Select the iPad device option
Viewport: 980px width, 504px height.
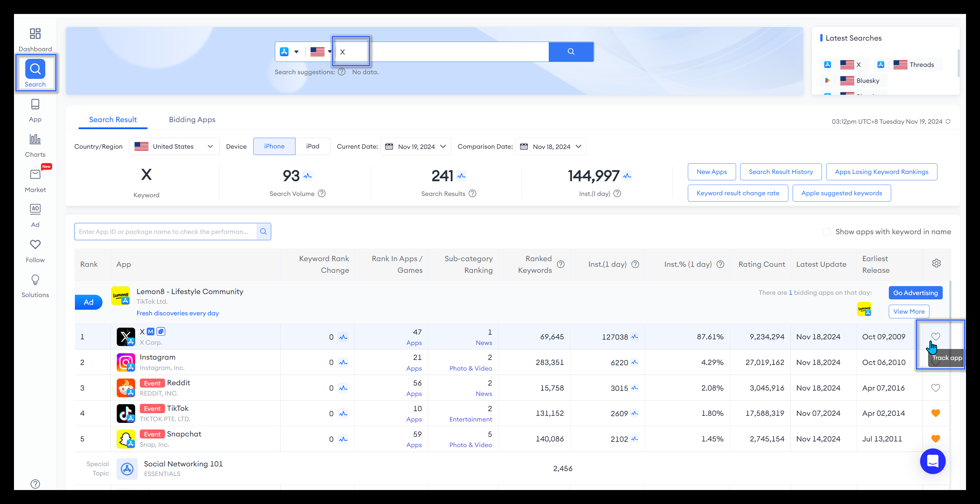click(312, 146)
